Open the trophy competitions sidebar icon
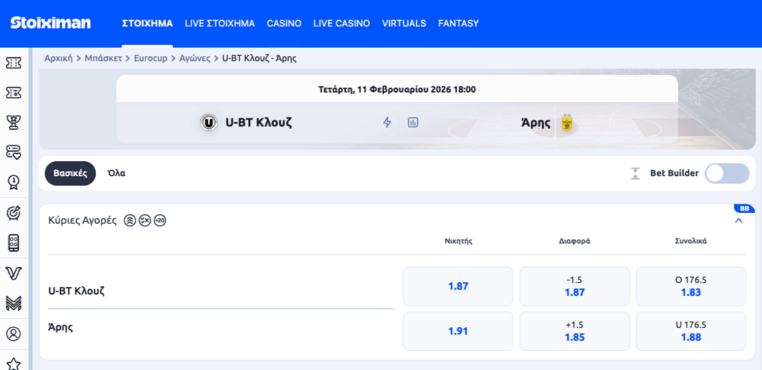The width and height of the screenshot is (762, 370). (14, 122)
